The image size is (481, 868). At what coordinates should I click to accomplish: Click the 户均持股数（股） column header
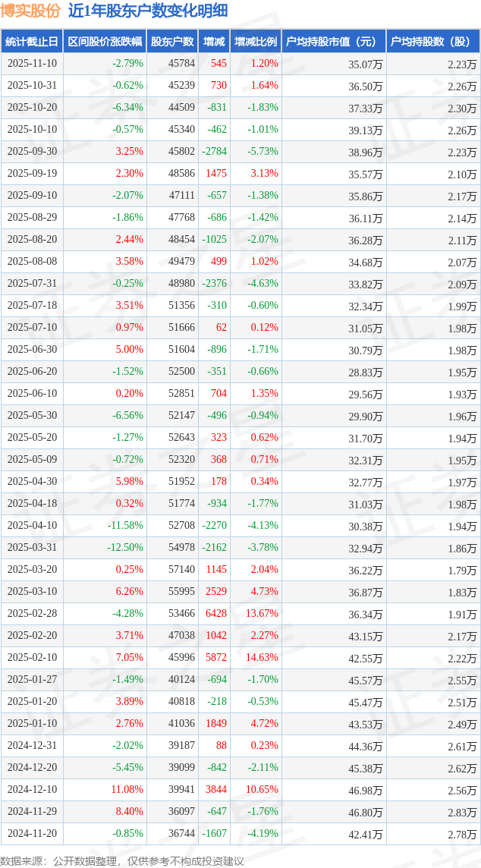click(433, 42)
